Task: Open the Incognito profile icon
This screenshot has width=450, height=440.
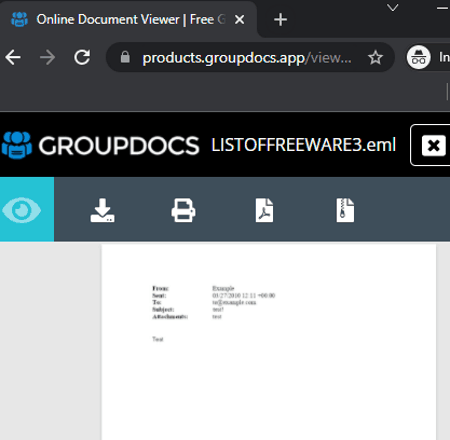Action: (x=418, y=57)
